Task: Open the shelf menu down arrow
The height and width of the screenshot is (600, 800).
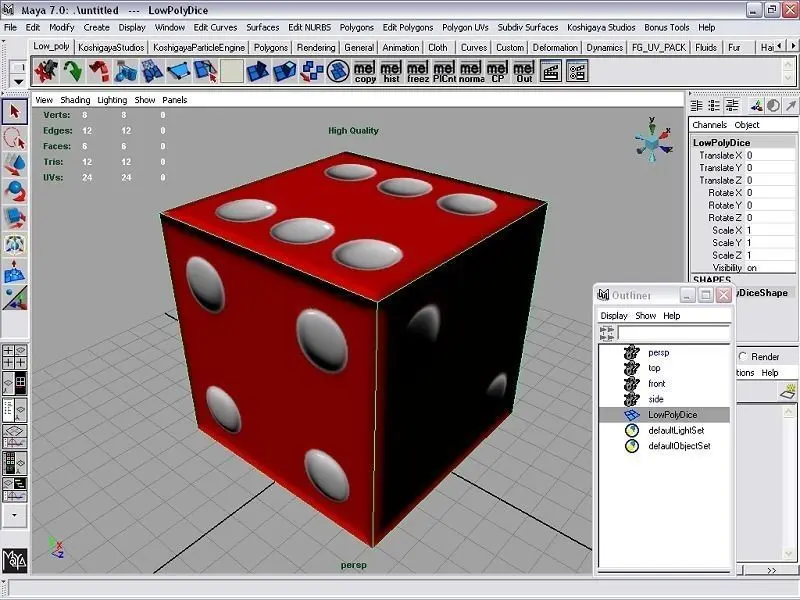Action: (x=18, y=82)
